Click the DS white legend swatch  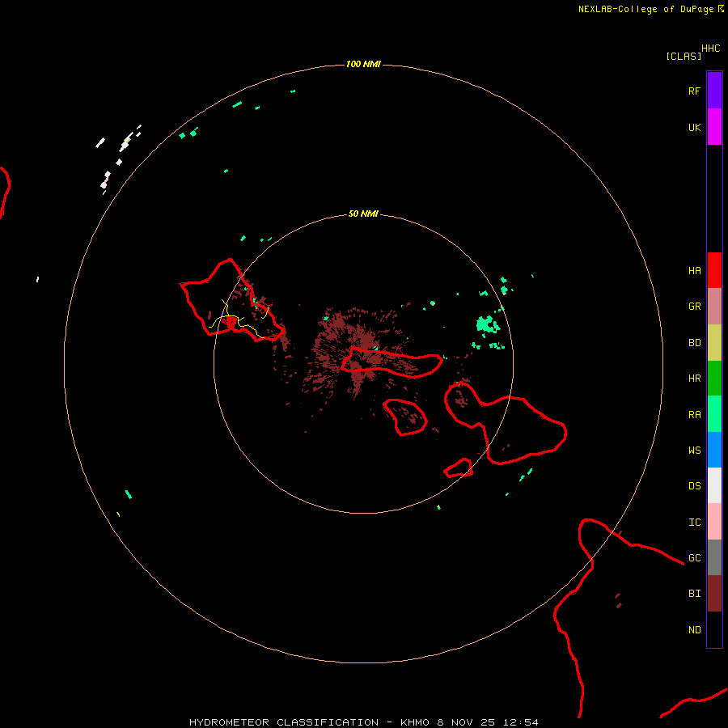[x=714, y=485]
